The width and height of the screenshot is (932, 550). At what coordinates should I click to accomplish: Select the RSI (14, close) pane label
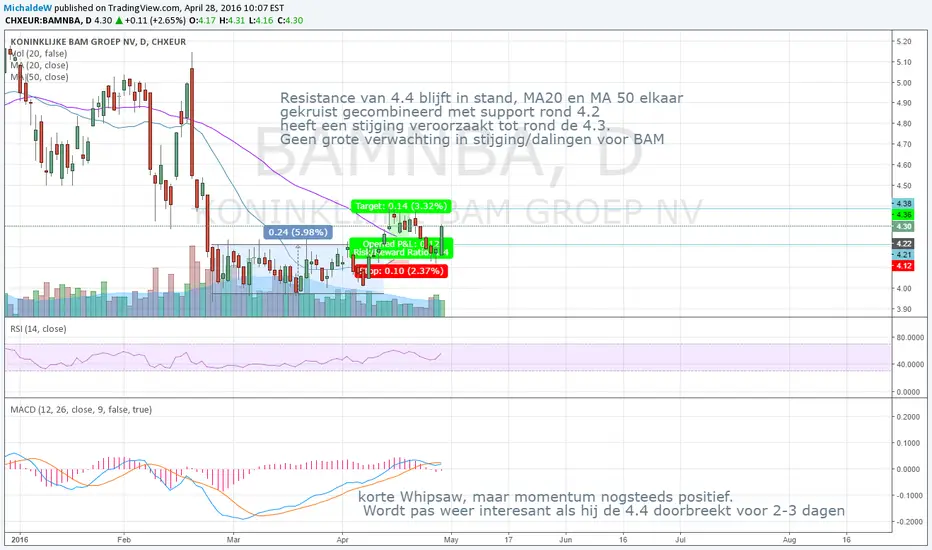(x=38, y=329)
